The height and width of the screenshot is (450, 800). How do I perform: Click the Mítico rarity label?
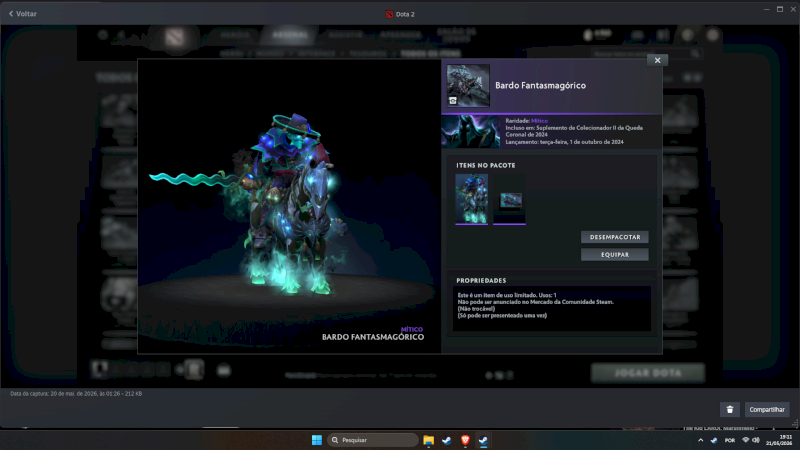pos(539,121)
